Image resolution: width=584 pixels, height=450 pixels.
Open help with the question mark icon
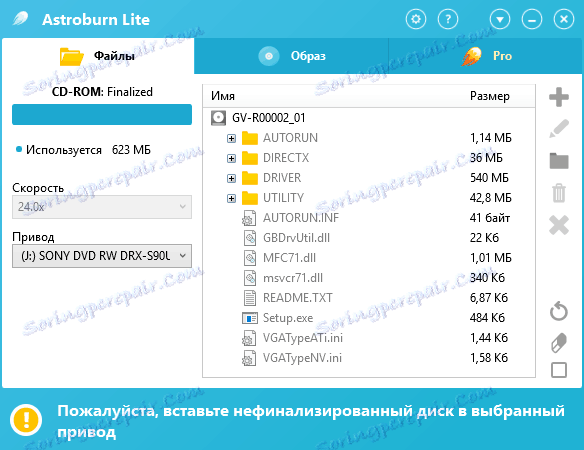pyautogui.click(x=448, y=19)
